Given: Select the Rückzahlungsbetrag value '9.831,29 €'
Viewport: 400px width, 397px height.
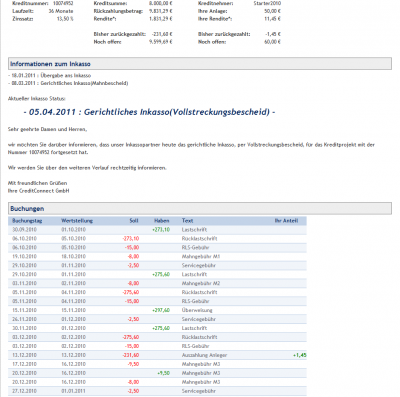Looking at the screenshot, I should point(160,11).
